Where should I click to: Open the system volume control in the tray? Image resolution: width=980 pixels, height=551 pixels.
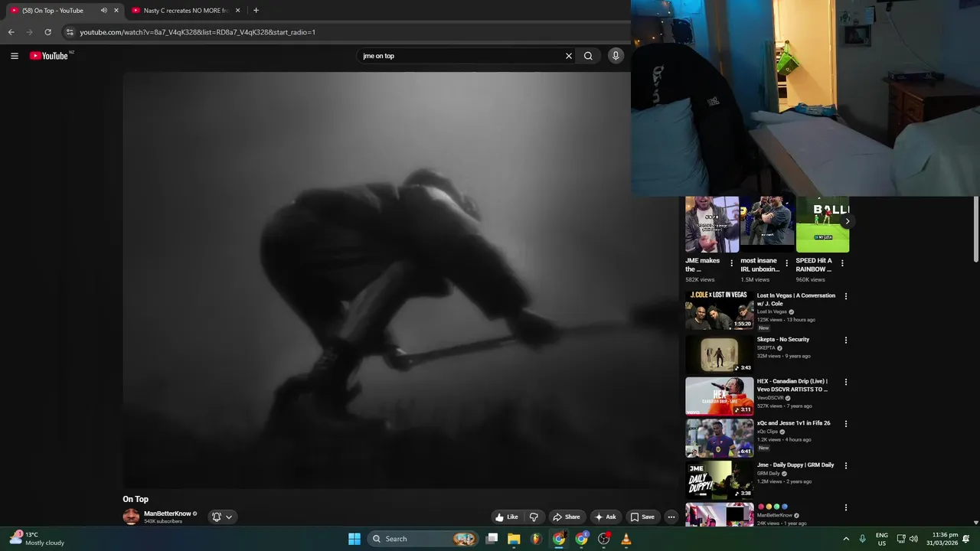913,539
